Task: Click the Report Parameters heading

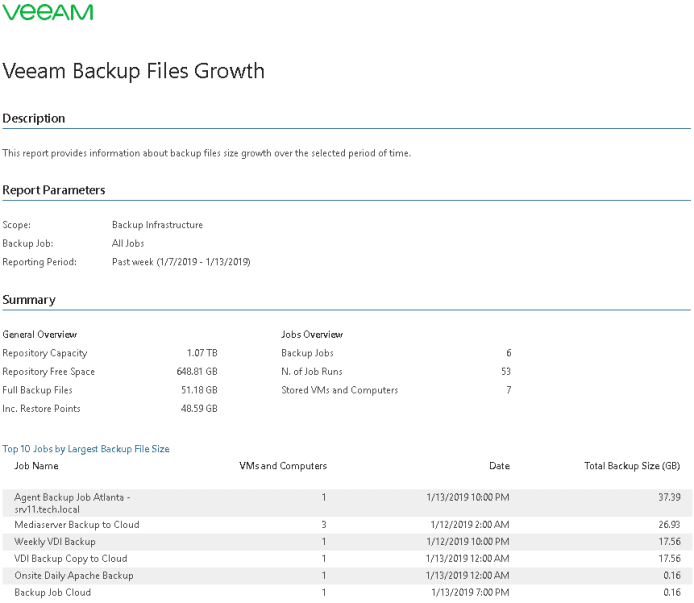Action: pyautogui.click(x=54, y=190)
